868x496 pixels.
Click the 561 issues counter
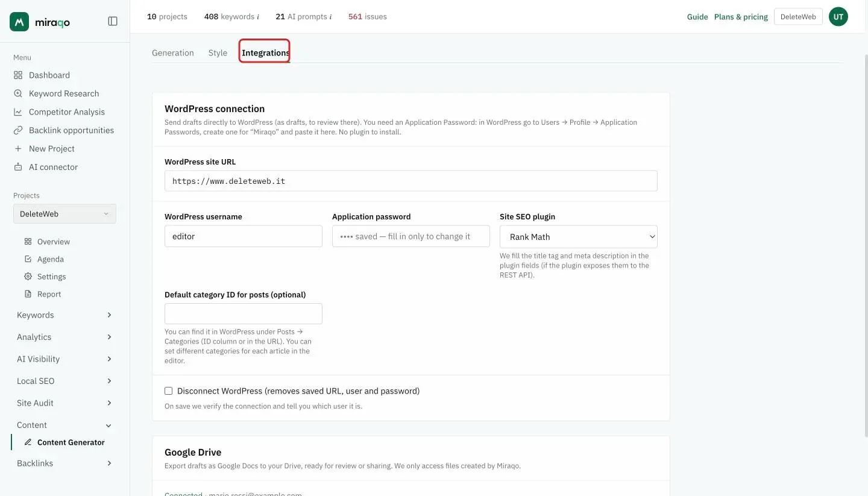click(x=368, y=17)
